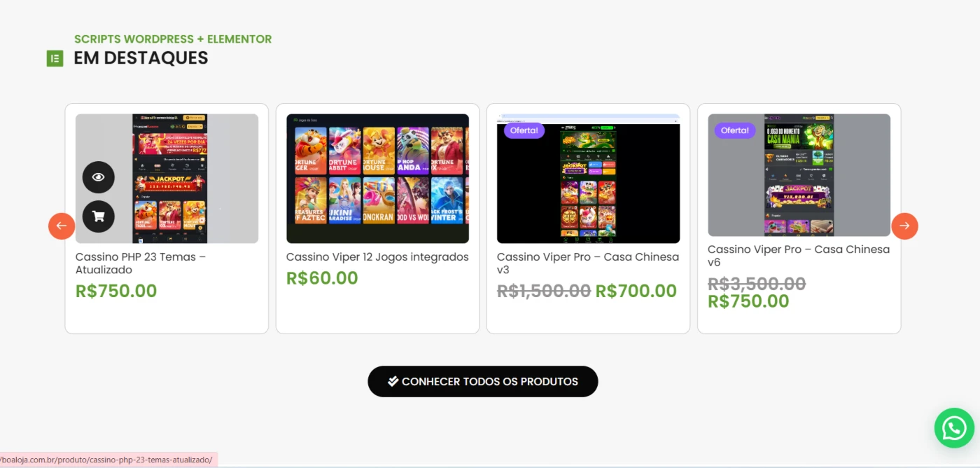Click Casa Chinesa v3 product thumbnail
The image size is (980, 468).
tap(588, 179)
